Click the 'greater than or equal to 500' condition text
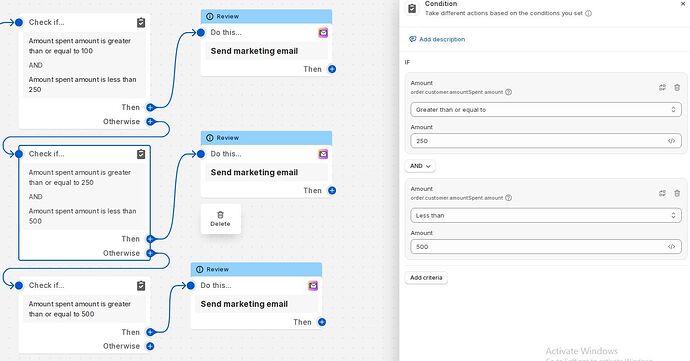 click(x=80, y=309)
